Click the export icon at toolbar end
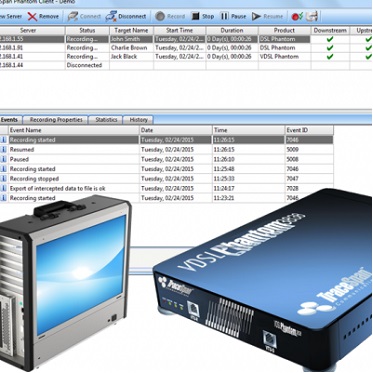Image resolution: width=373 pixels, height=373 pixels. tap(312, 16)
